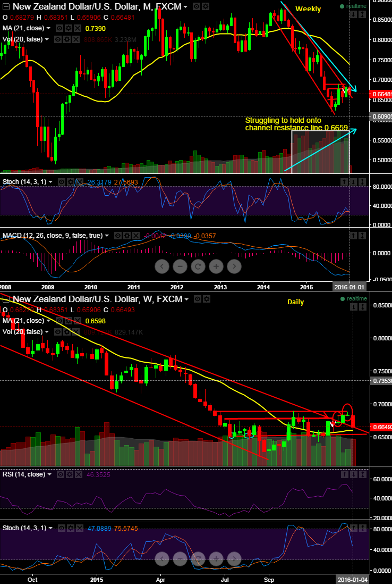The image size is (392, 585).
Task: Remove lower Stoch (14, 3, 1) indicator
Action: point(79,528)
